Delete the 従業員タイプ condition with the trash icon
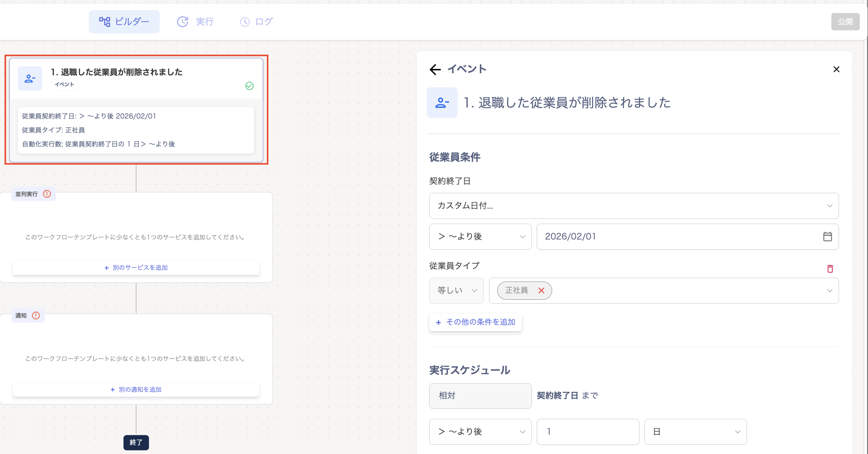This screenshot has width=868, height=454. [830, 269]
